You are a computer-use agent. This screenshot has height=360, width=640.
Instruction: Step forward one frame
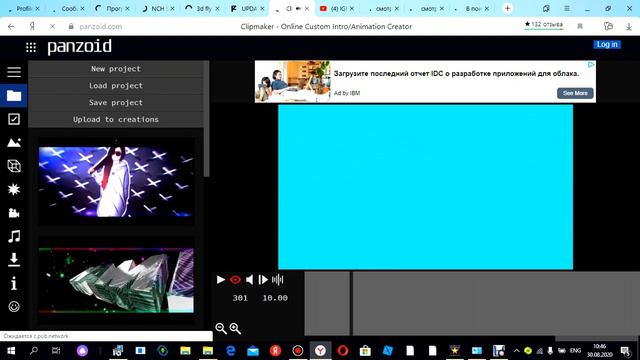pyautogui.click(x=263, y=280)
